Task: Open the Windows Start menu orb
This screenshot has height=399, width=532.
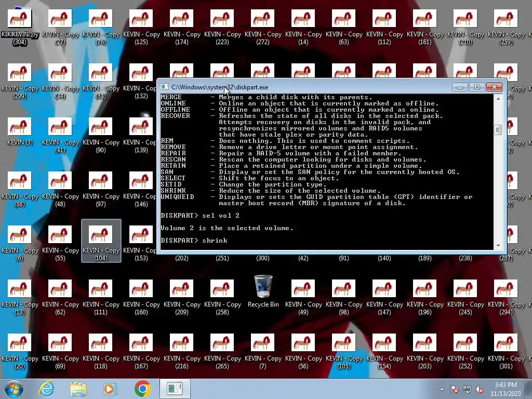Action: [x=14, y=389]
